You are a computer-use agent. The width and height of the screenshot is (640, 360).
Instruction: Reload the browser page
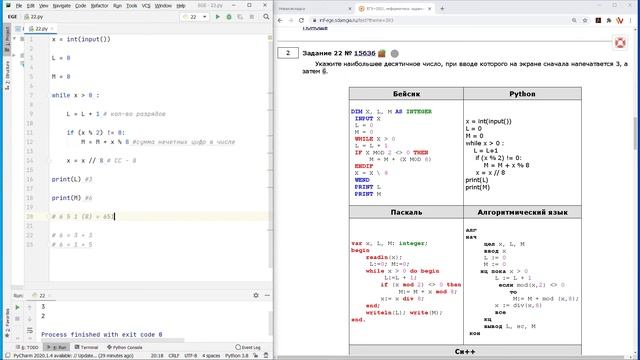click(301, 20)
